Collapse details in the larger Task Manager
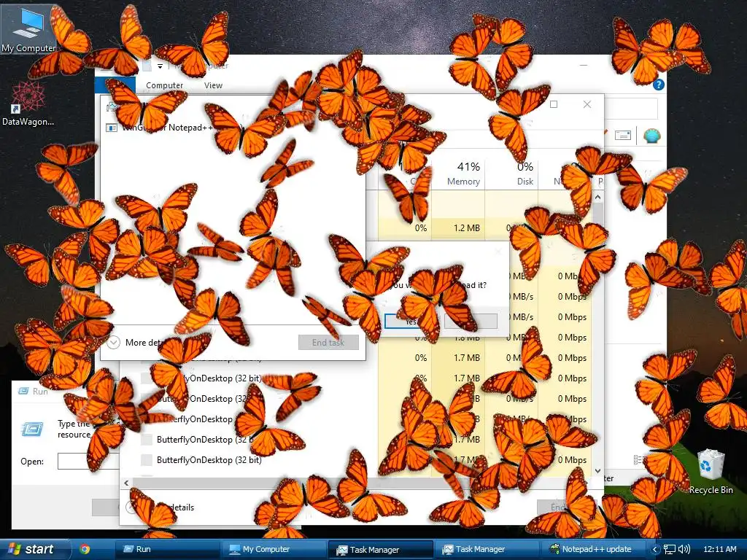This screenshot has height=560, width=747. click(160, 507)
